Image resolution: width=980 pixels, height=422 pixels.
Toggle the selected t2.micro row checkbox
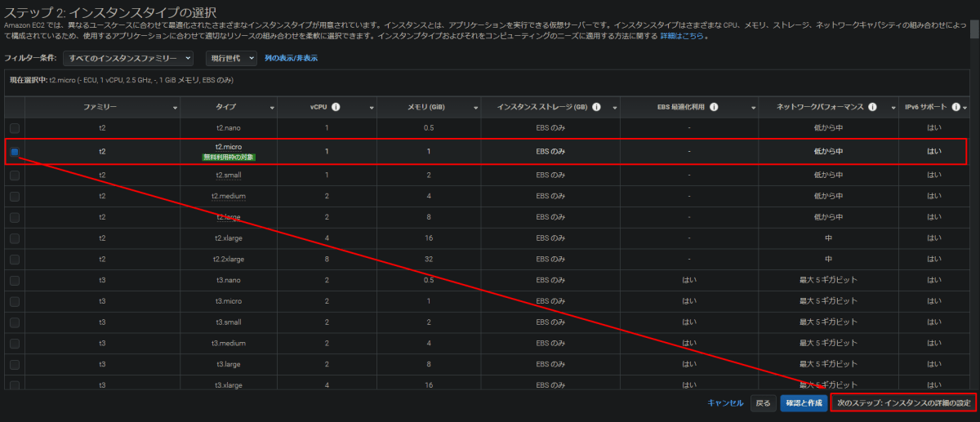[15, 151]
